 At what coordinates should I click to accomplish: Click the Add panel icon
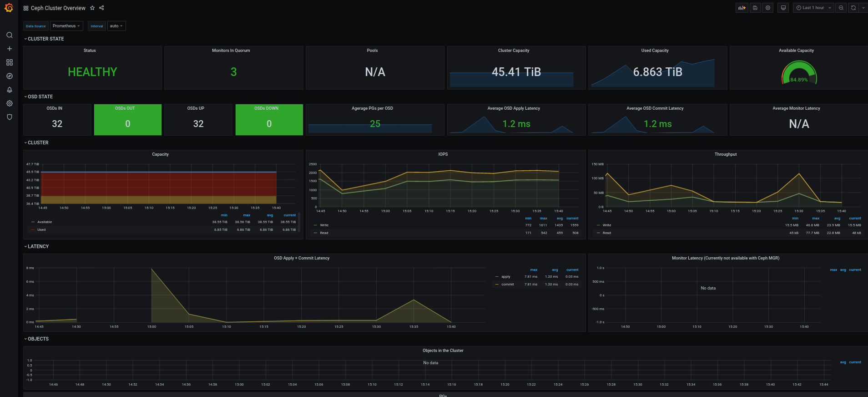pos(742,8)
